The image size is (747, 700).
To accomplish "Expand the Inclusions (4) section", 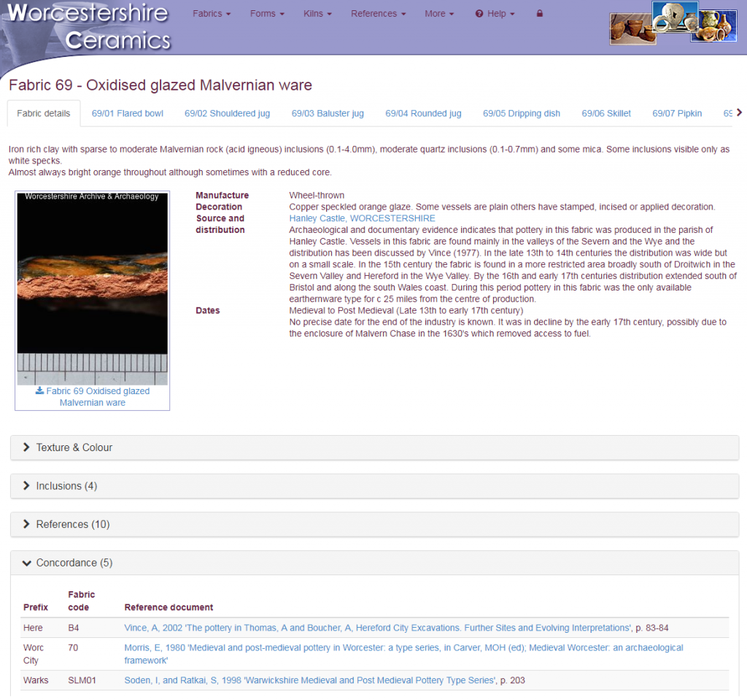I will (x=374, y=486).
